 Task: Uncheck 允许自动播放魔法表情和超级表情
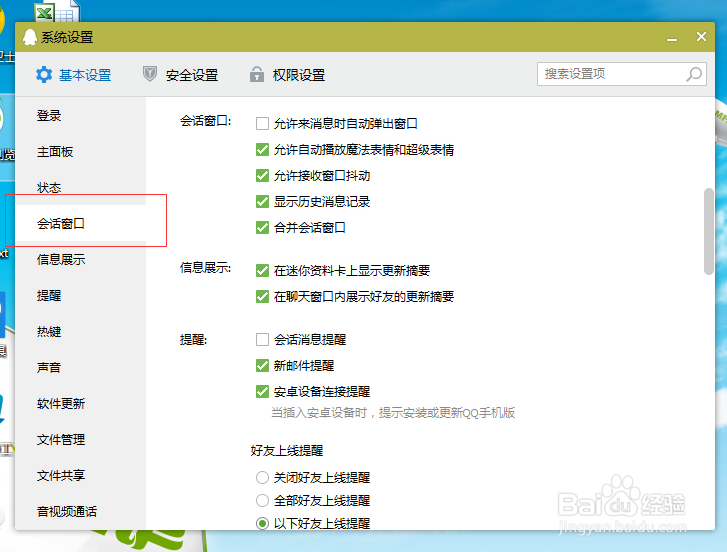point(262,150)
